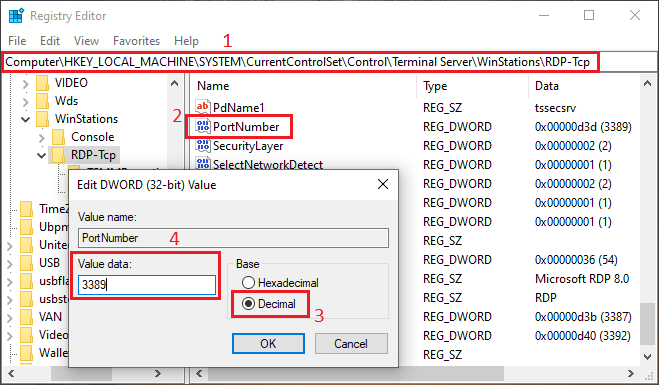659x385 pixels.
Task: Expand the Wds key
Action: (x=26, y=102)
